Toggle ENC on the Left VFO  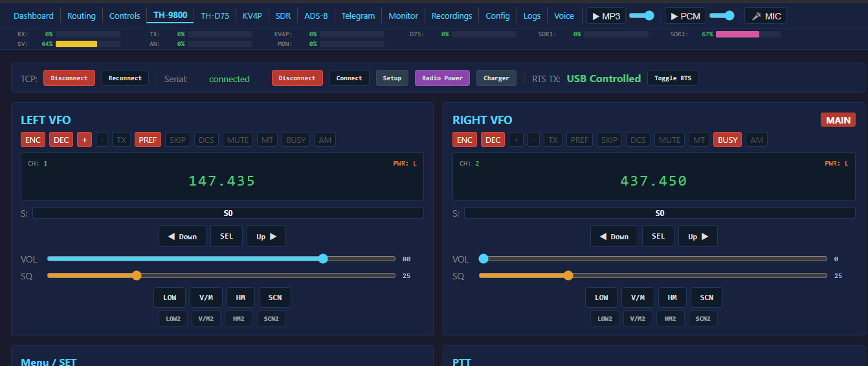point(33,140)
